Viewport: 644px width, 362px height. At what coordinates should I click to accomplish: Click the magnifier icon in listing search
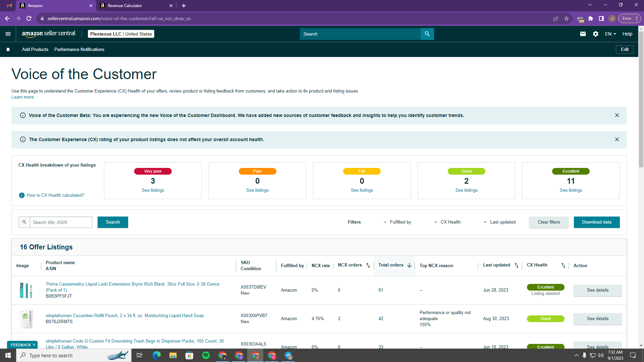(24, 222)
